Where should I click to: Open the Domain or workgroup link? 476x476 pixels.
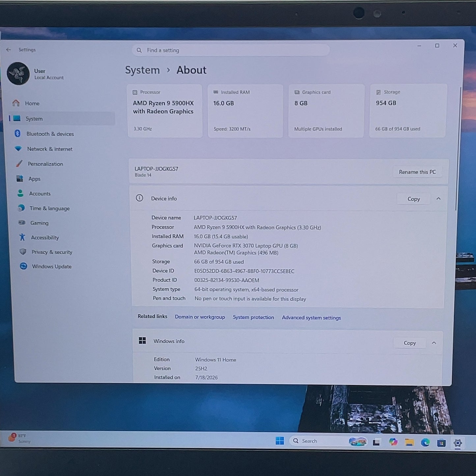(200, 317)
